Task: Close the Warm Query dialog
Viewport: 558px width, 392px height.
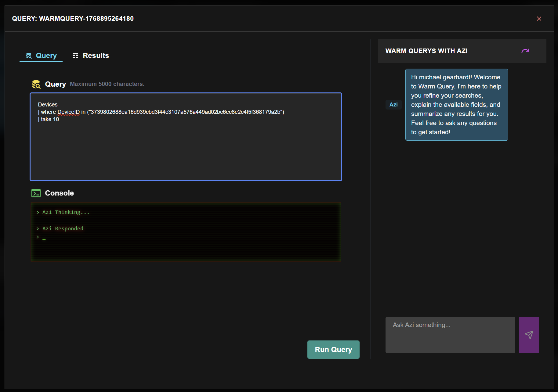Action: tap(539, 19)
